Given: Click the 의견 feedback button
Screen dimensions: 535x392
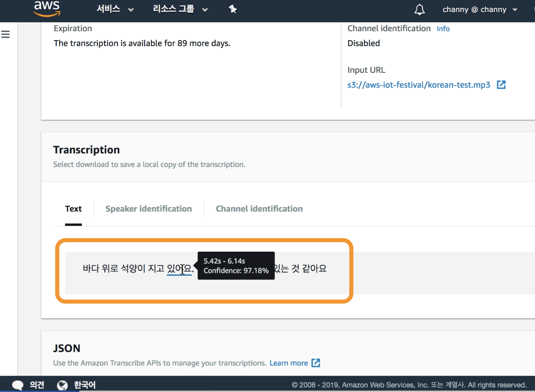Looking at the screenshot, I should click(37, 385).
